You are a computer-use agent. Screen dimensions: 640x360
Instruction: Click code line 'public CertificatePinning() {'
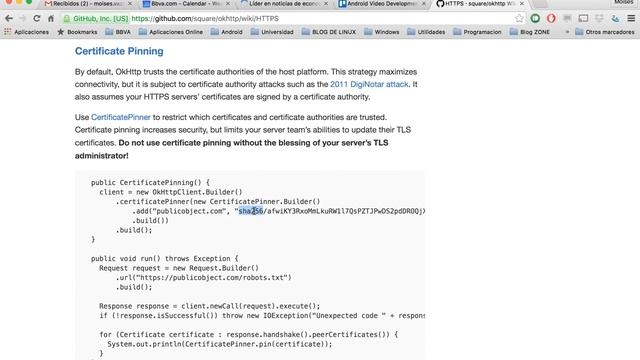coord(150,182)
